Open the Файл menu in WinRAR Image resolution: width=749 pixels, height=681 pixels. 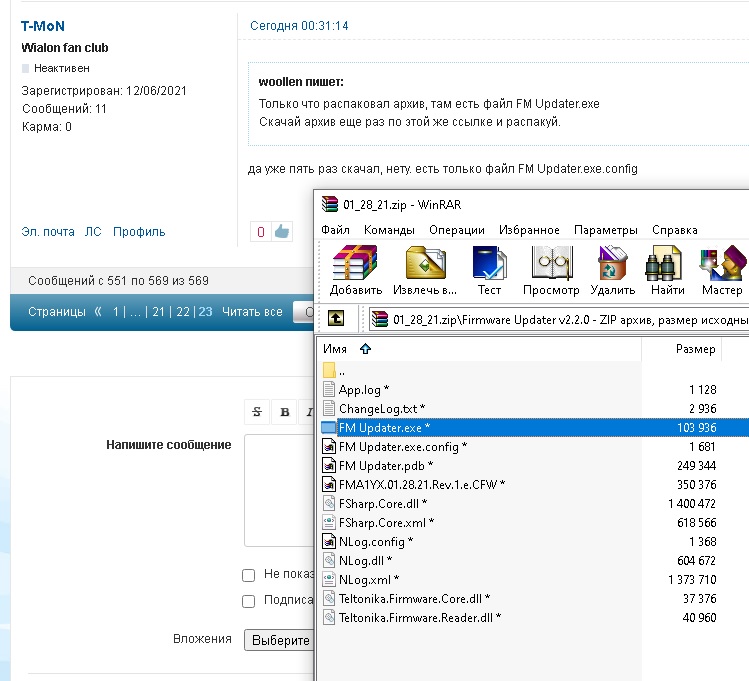tap(336, 230)
